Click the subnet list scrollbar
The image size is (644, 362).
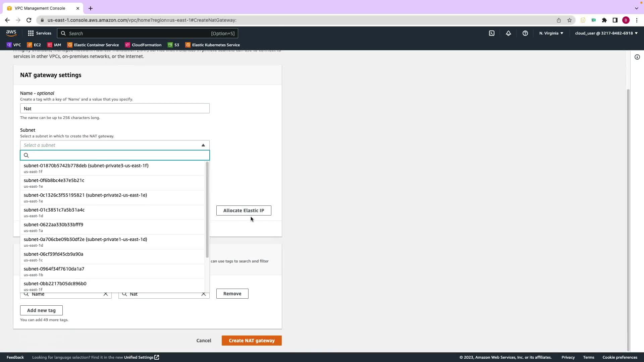(207, 209)
